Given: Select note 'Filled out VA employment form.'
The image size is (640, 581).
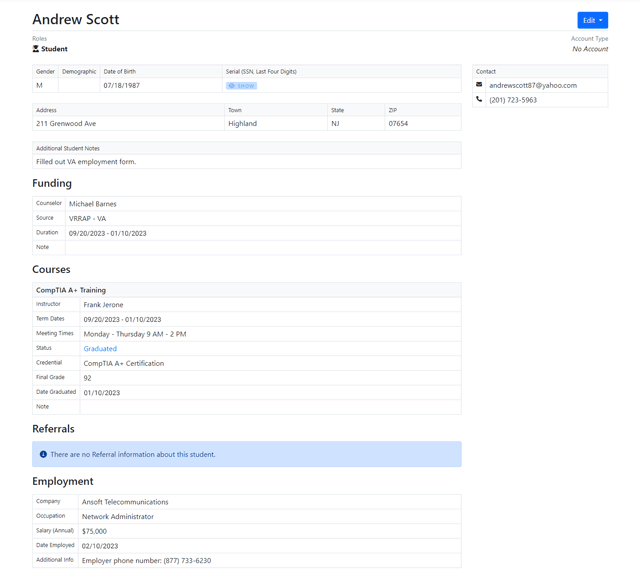Looking at the screenshot, I should (86, 162).
